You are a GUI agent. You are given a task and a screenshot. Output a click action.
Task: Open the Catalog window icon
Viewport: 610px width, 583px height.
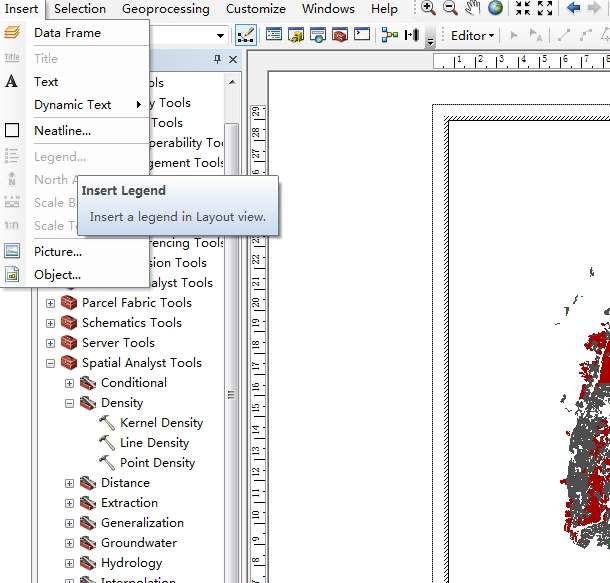point(296,35)
